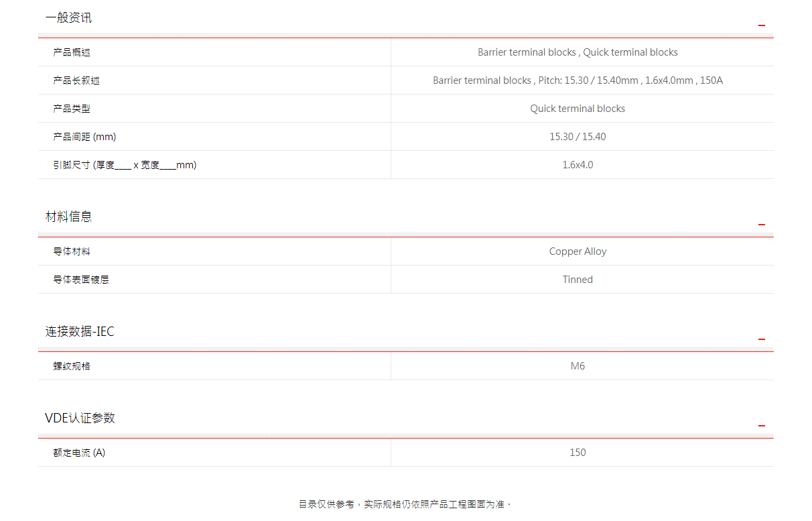812x521 pixels.
Task: Click the 一般资讯 heading
Action: click(x=68, y=18)
